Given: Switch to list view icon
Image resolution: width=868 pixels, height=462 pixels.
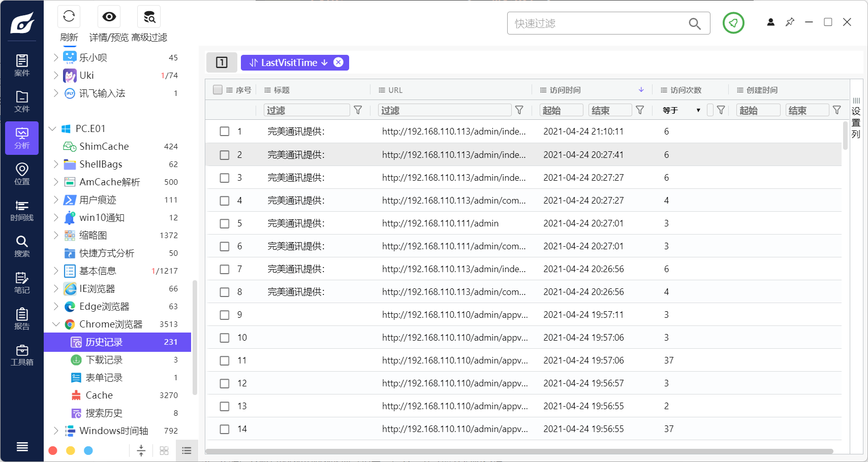Looking at the screenshot, I should [x=187, y=450].
